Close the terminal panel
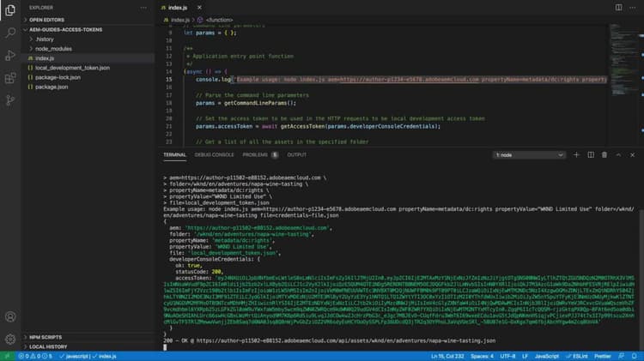The width and height of the screenshot is (644, 361). pos(633,154)
